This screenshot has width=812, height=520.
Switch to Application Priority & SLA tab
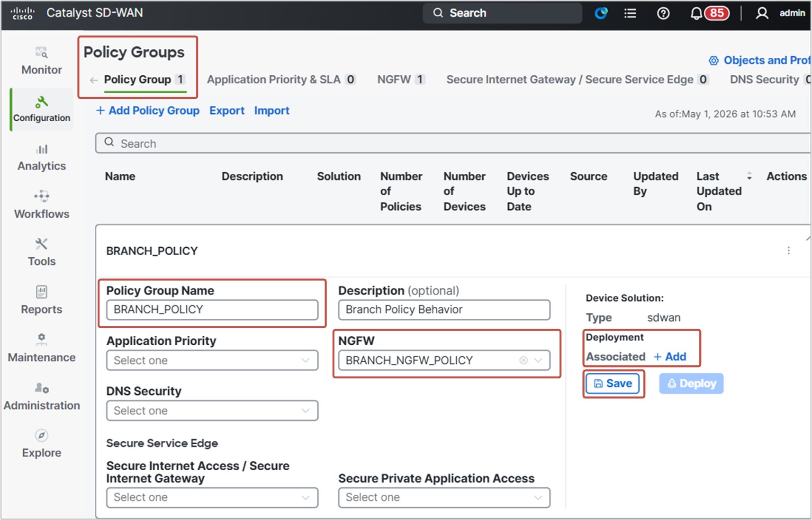pyautogui.click(x=281, y=80)
